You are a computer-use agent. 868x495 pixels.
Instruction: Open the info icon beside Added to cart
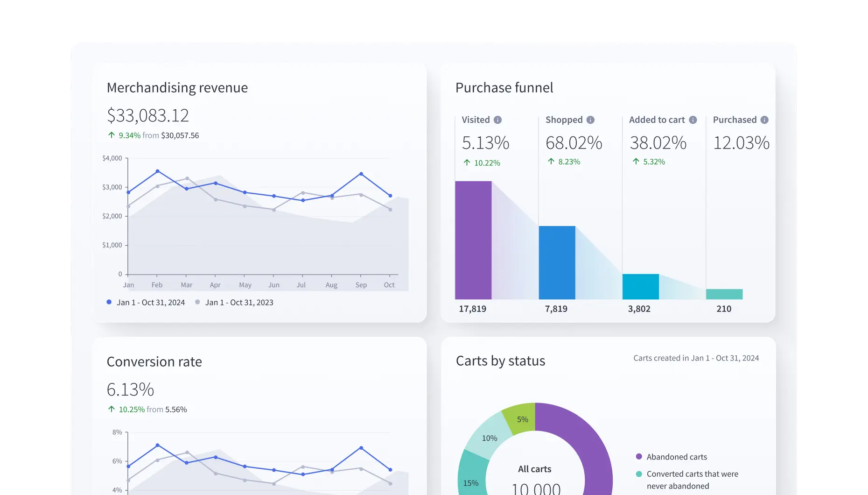pos(693,120)
